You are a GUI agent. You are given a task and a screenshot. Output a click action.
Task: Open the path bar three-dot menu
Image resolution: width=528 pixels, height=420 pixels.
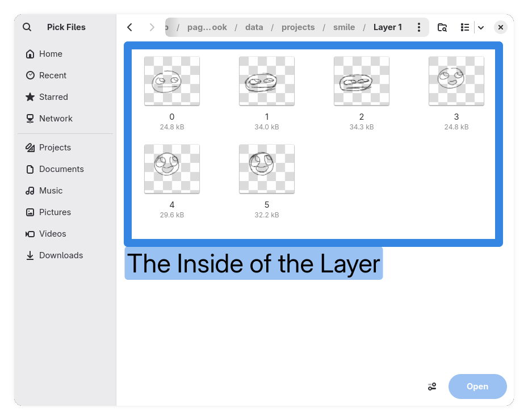419,27
